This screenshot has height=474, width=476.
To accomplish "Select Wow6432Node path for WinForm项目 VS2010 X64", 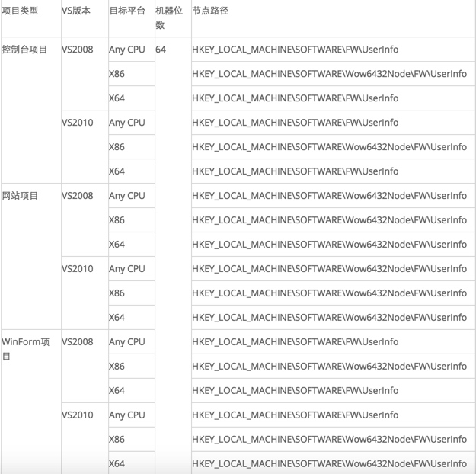I will tap(334, 463).
